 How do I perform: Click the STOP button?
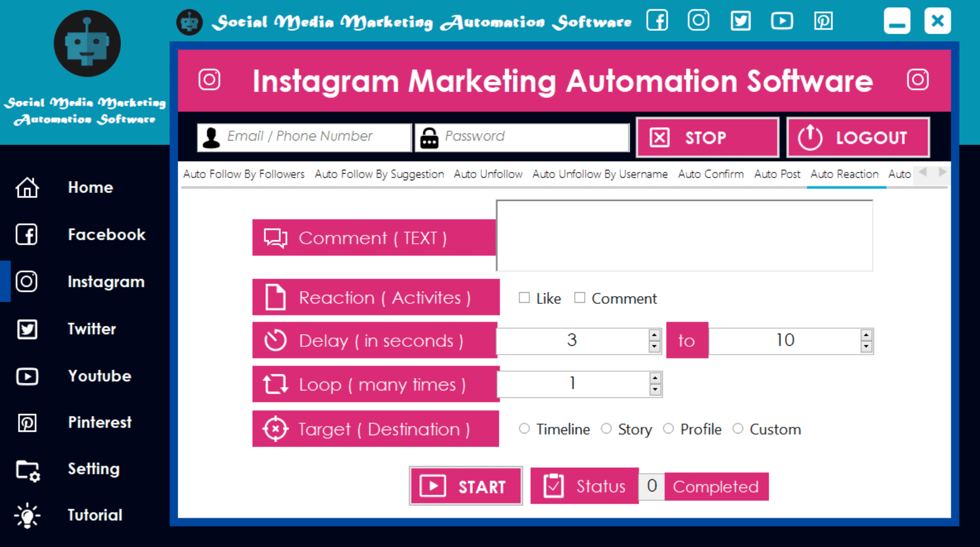707,137
